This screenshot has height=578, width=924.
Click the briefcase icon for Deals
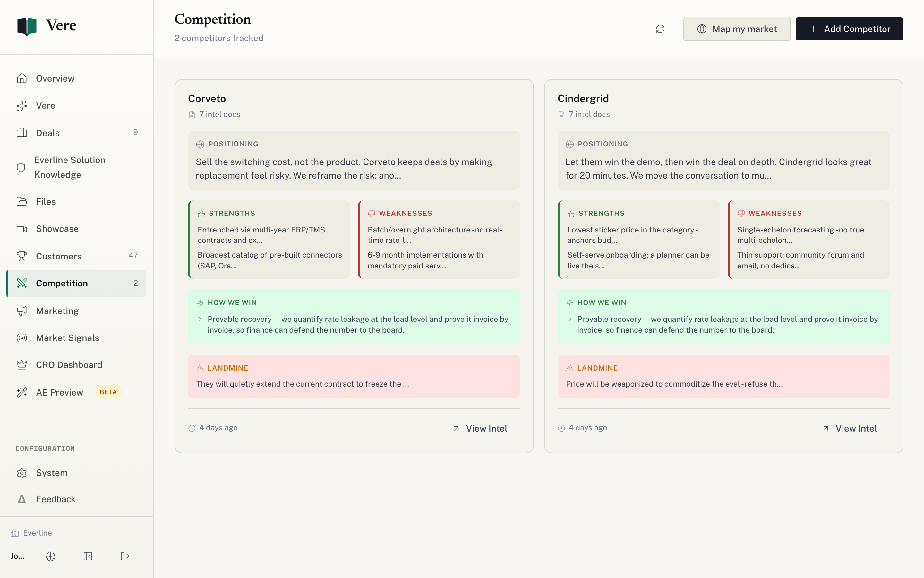pyautogui.click(x=22, y=133)
